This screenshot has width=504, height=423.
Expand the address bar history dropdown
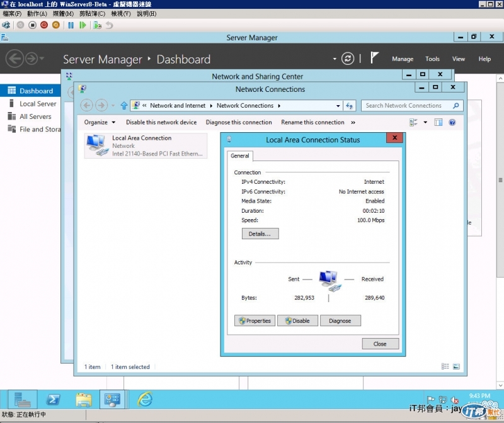338,106
